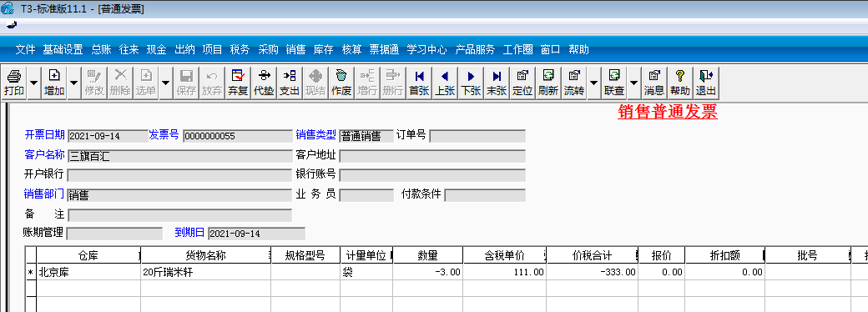Click the 刷新 refresh toolbar icon
The width and height of the screenshot is (868, 312).
coord(548,83)
